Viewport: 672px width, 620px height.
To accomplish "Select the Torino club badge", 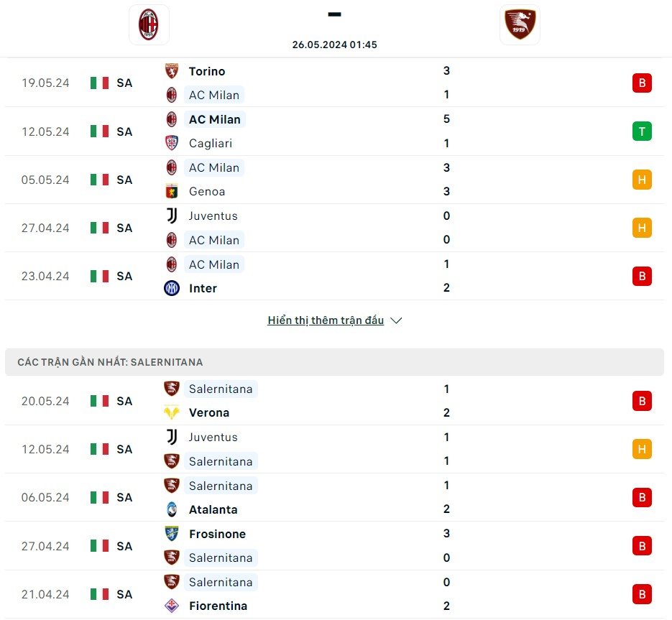I will point(171,71).
